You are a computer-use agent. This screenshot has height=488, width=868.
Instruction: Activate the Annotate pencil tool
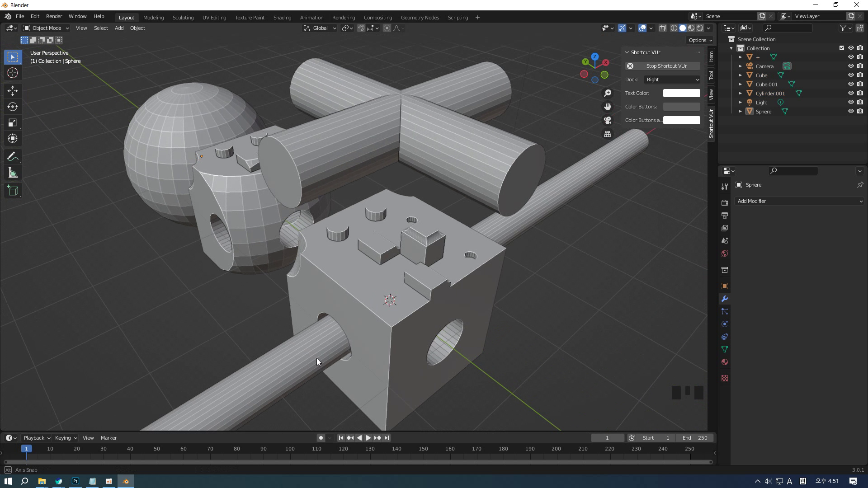click(13, 157)
